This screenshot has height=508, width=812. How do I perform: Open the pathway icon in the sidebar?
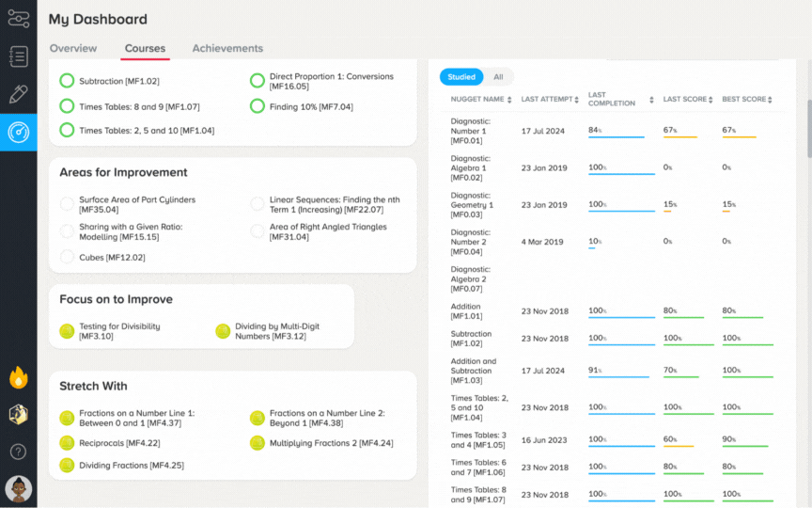click(19, 19)
